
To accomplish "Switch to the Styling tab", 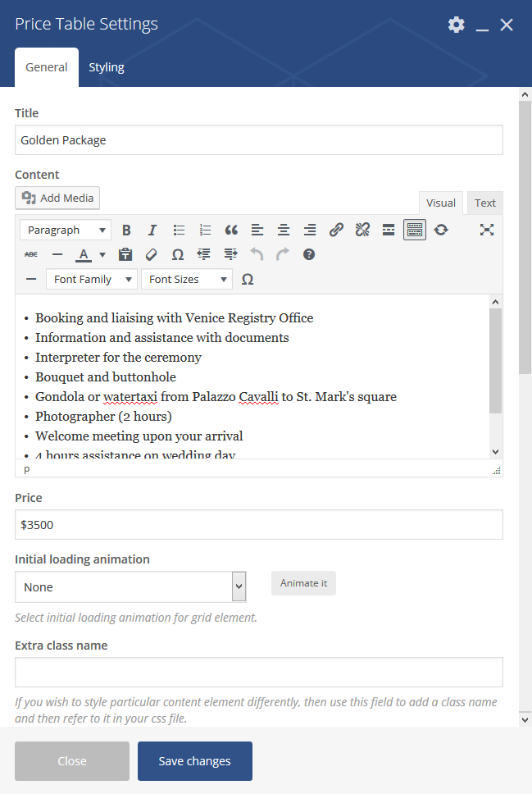I will coord(107,67).
